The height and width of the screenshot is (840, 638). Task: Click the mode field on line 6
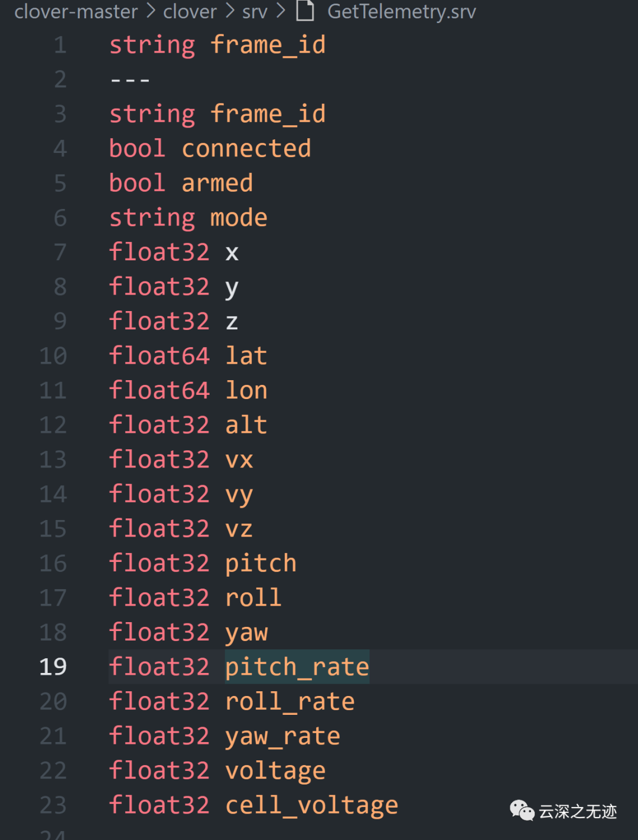pos(239,218)
